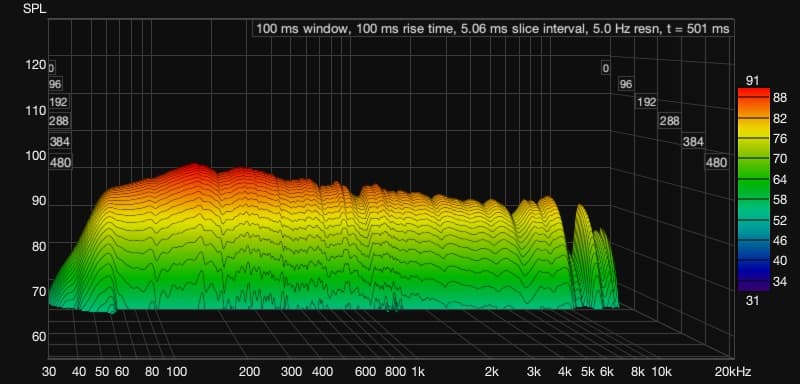Click the 100 dB SPL axis label
800x384 pixels.
(35, 156)
